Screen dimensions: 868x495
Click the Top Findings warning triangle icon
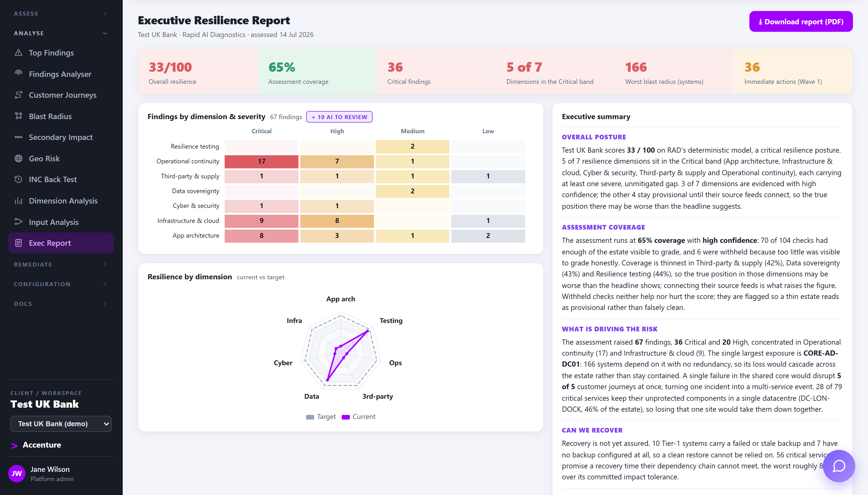coord(18,53)
